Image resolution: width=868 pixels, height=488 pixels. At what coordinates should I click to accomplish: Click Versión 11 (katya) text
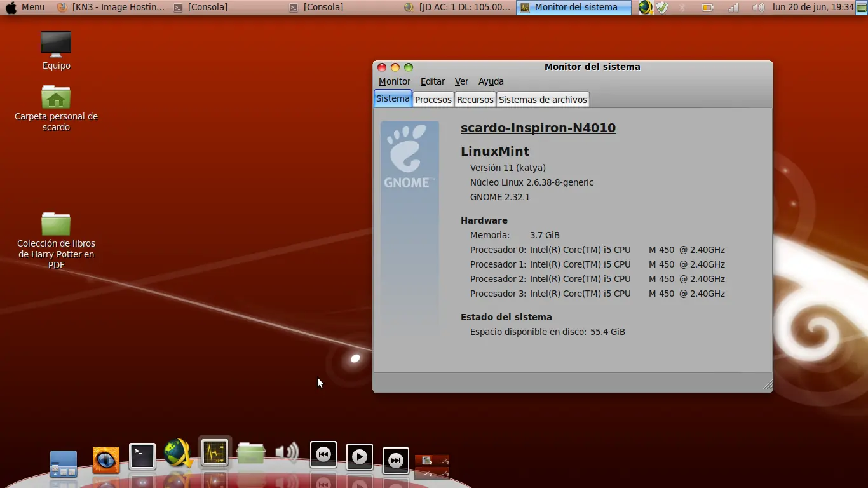508,168
